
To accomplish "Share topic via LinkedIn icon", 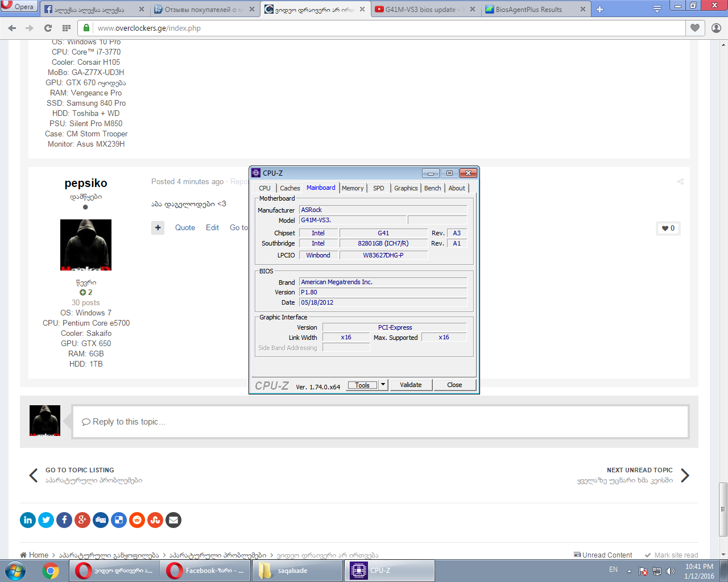I will point(28,520).
